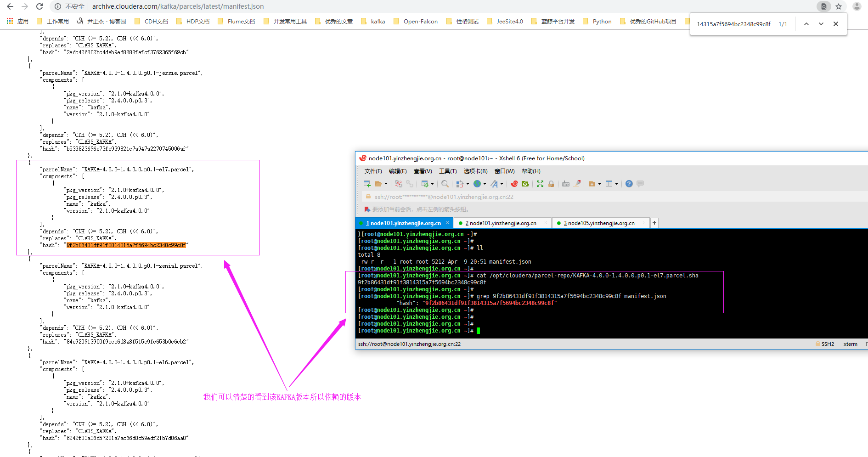Screen dimensions: 868x457
Task: Open the globe icon dropdown menu
Action: (x=485, y=183)
